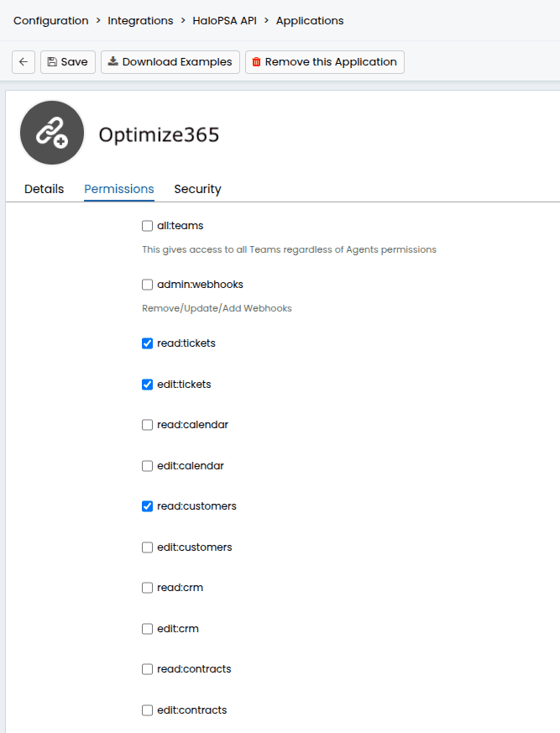Open Configuration in the breadcrumb
The width and height of the screenshot is (560, 733).
tap(51, 20)
